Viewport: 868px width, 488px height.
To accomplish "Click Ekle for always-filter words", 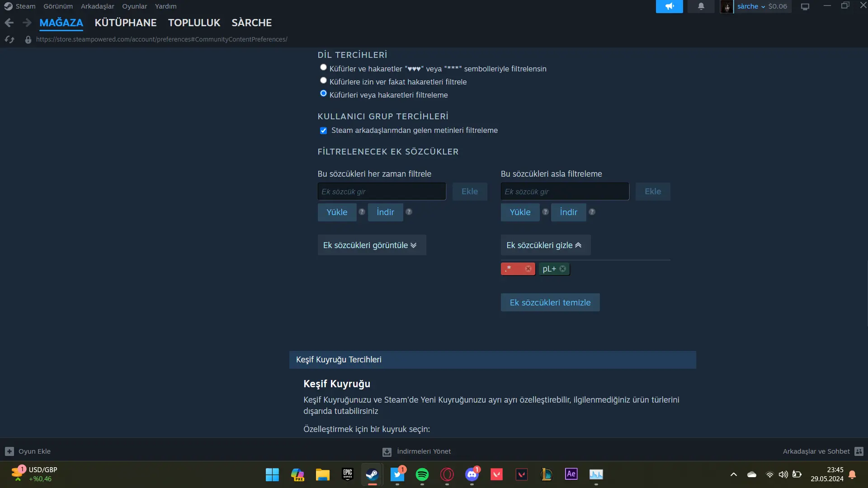I will tap(469, 192).
